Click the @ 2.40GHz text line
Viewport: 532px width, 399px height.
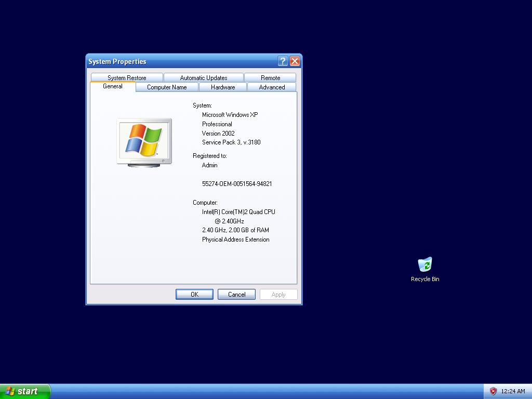229,221
